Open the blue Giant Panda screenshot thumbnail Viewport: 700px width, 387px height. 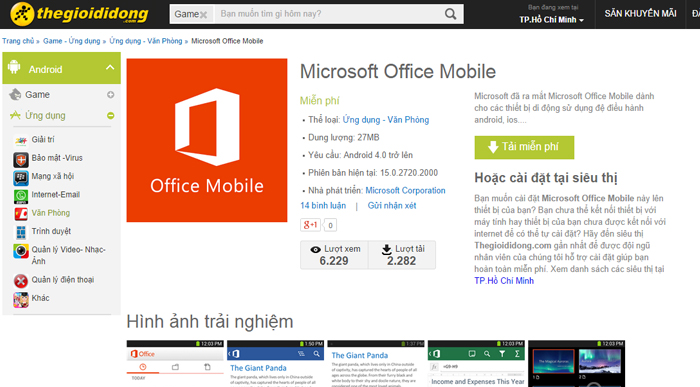click(275, 363)
